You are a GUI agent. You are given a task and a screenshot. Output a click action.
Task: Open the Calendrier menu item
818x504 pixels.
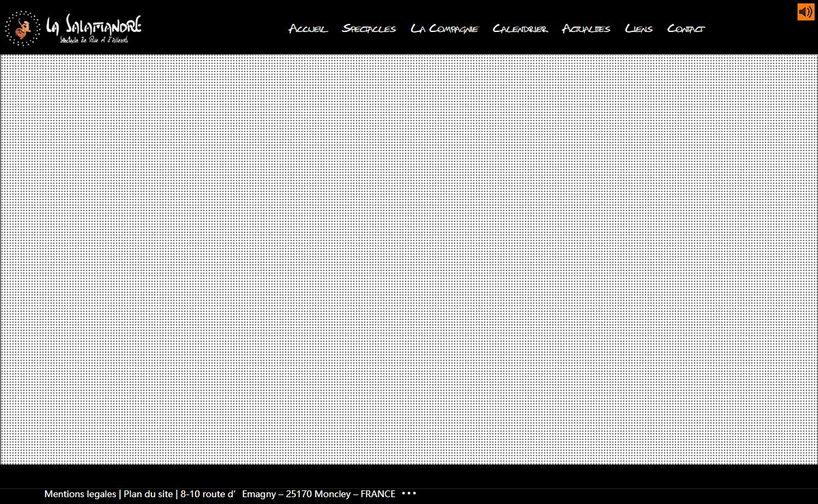pyautogui.click(x=520, y=29)
